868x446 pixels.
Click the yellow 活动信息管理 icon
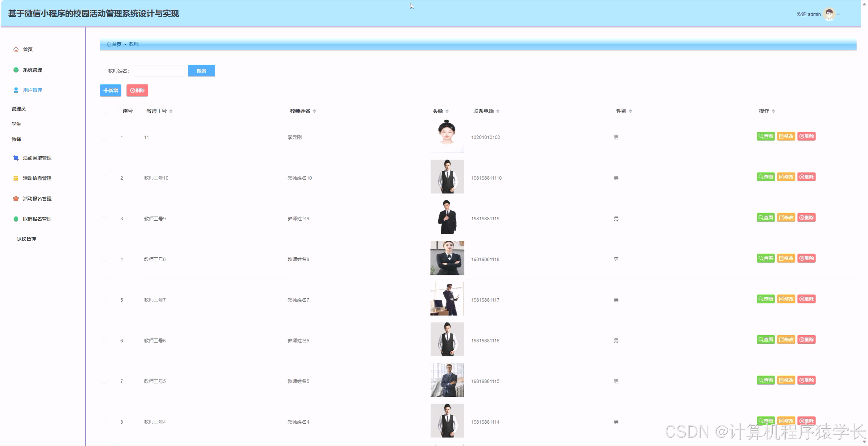(16, 179)
